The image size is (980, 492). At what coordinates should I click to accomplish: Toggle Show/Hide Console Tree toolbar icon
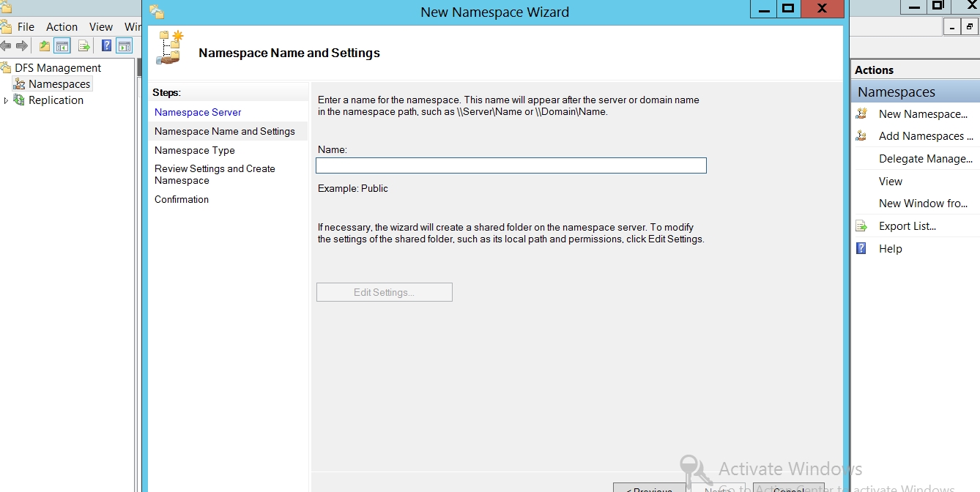point(63,46)
